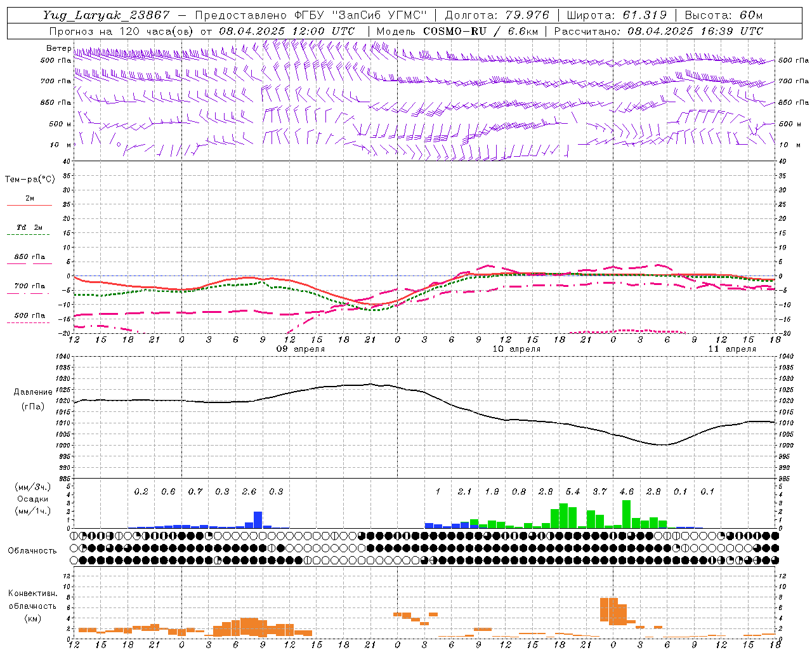The image size is (812, 650).
Task: Click the elevation label Высота: 60м
Action: tap(723, 15)
